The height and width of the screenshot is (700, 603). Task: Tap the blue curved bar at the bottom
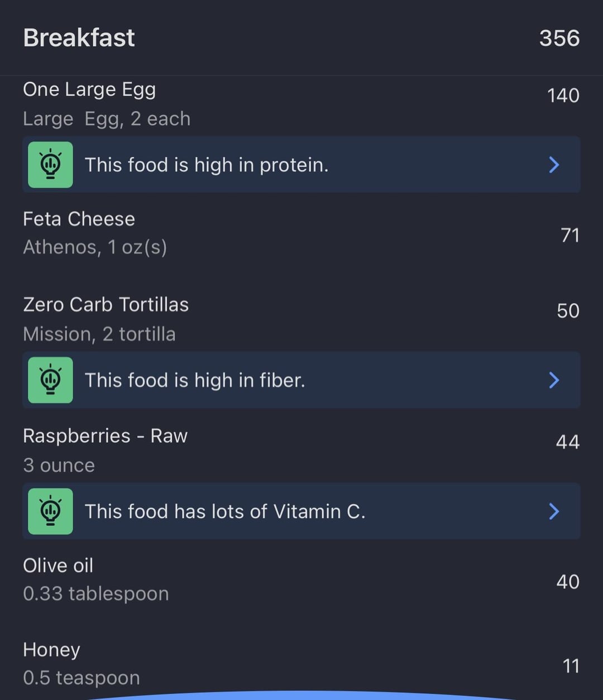[301, 696]
